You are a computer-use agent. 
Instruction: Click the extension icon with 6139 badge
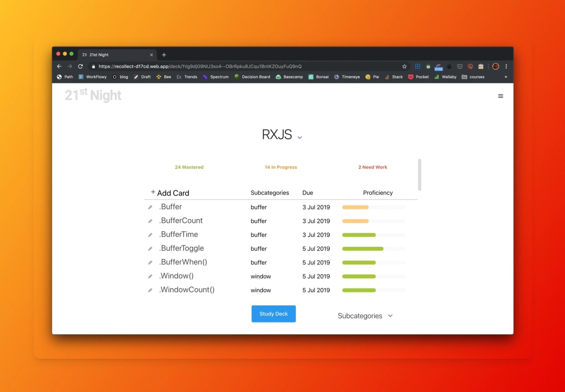pos(438,67)
